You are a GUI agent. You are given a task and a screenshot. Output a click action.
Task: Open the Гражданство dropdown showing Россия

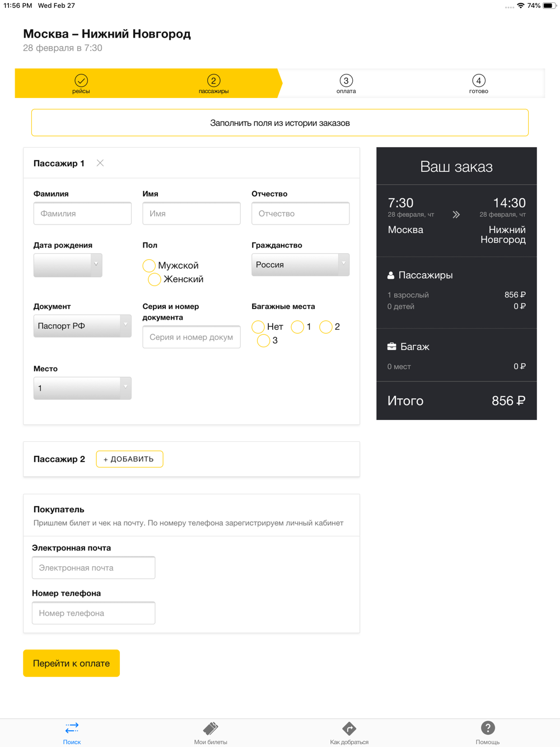coord(300,264)
